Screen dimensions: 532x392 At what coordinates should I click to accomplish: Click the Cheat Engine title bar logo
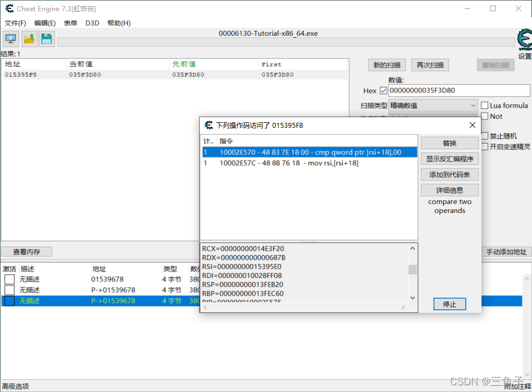(x=9, y=8)
